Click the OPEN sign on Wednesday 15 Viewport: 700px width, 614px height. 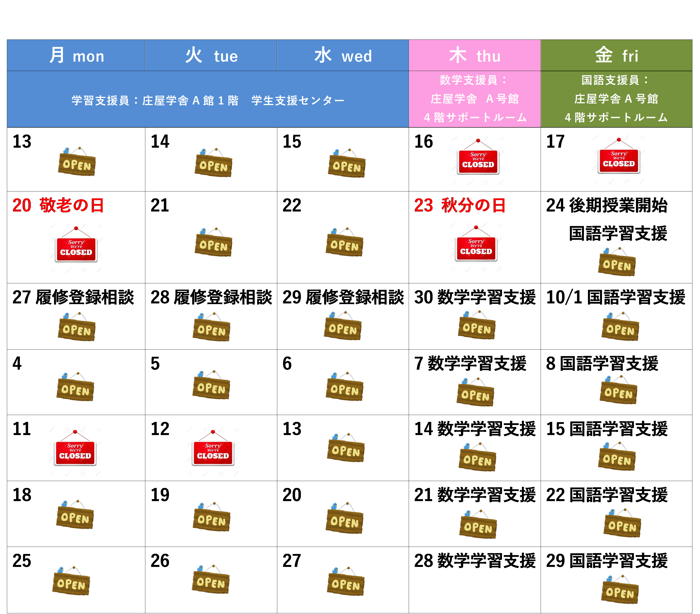point(347,163)
